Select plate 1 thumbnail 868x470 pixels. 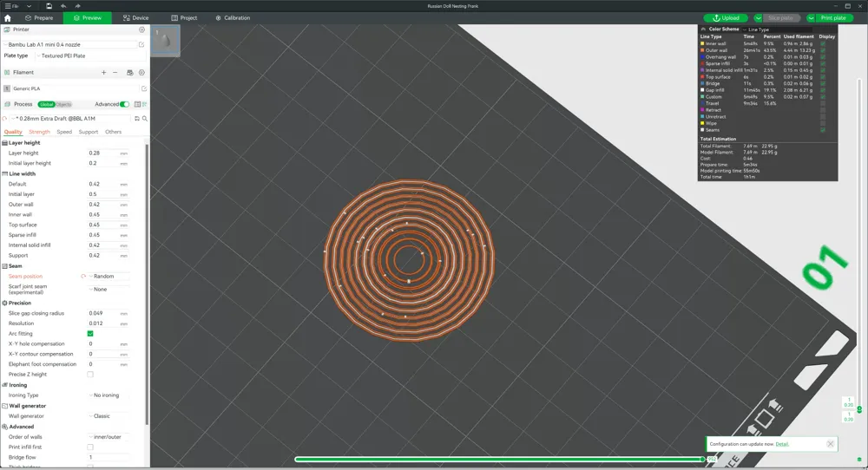[165, 40]
